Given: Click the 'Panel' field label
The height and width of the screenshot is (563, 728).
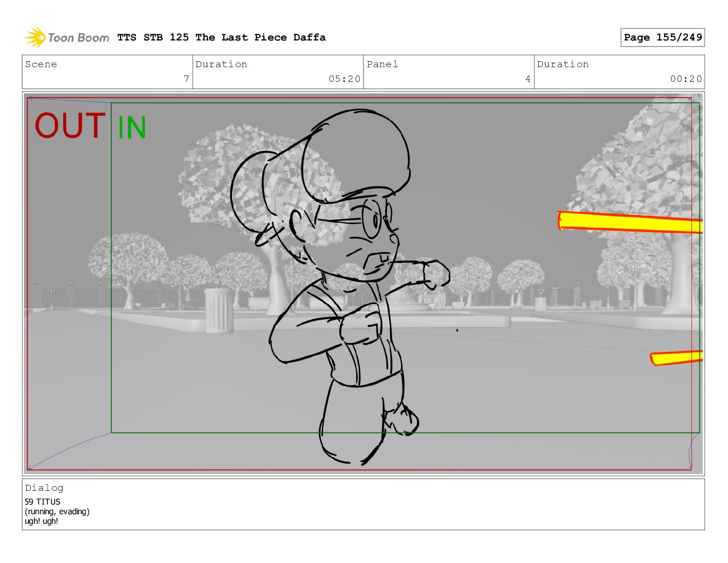Looking at the screenshot, I should pyautogui.click(x=382, y=64).
